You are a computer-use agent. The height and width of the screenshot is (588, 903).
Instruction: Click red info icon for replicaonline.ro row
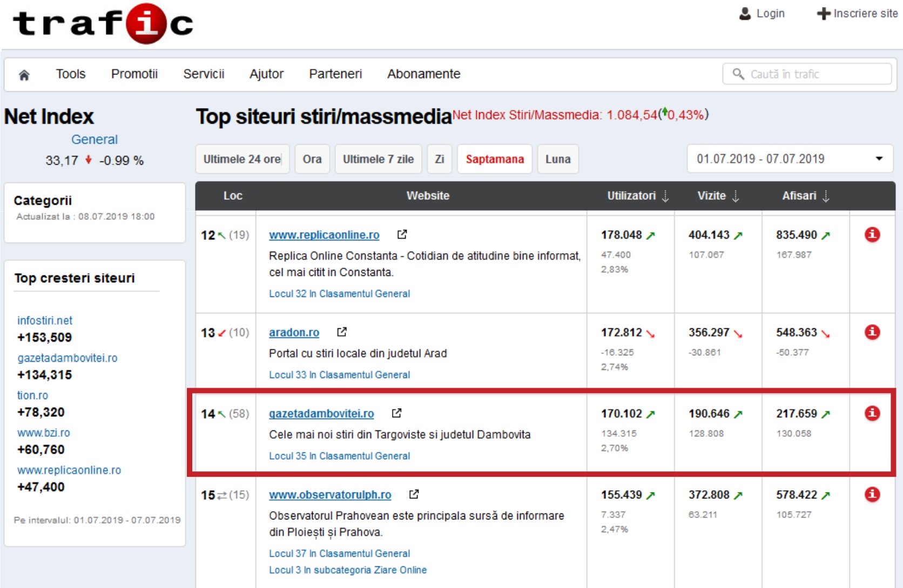coord(872,234)
